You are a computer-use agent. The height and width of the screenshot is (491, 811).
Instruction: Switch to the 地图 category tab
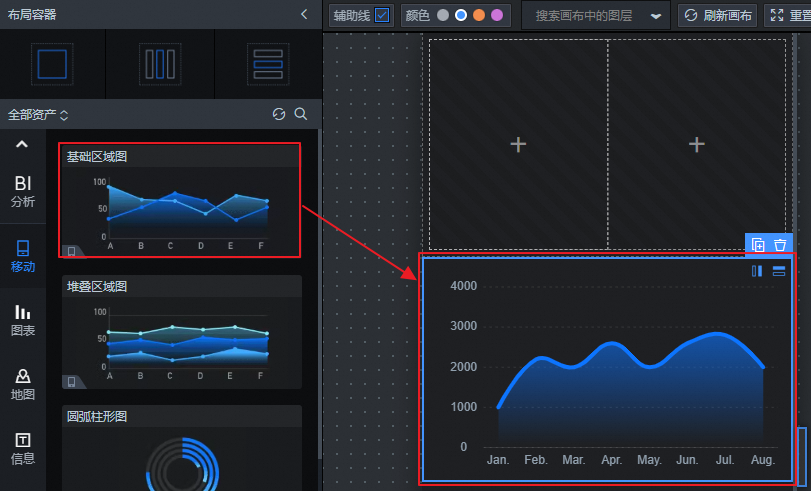coord(23,384)
